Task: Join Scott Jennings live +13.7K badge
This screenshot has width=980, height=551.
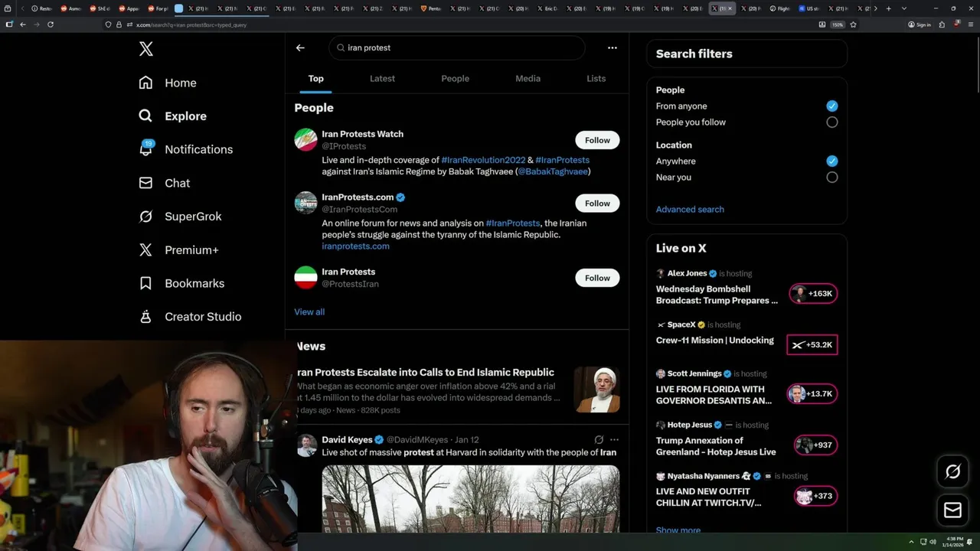Action: [812, 394]
